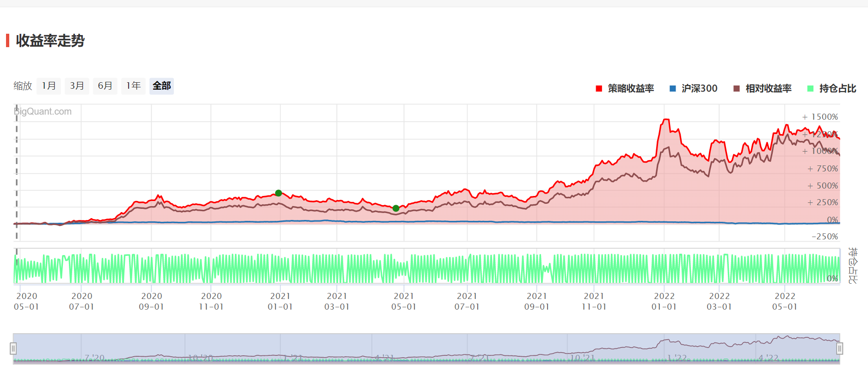Click the 2022 03-01 x-axis label
The image size is (868, 384).
pyautogui.click(x=719, y=301)
